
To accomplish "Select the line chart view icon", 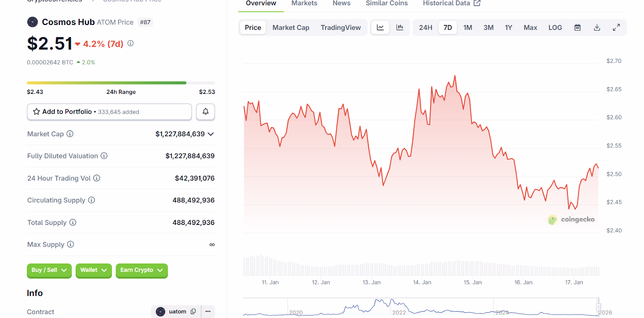I will [x=380, y=27].
